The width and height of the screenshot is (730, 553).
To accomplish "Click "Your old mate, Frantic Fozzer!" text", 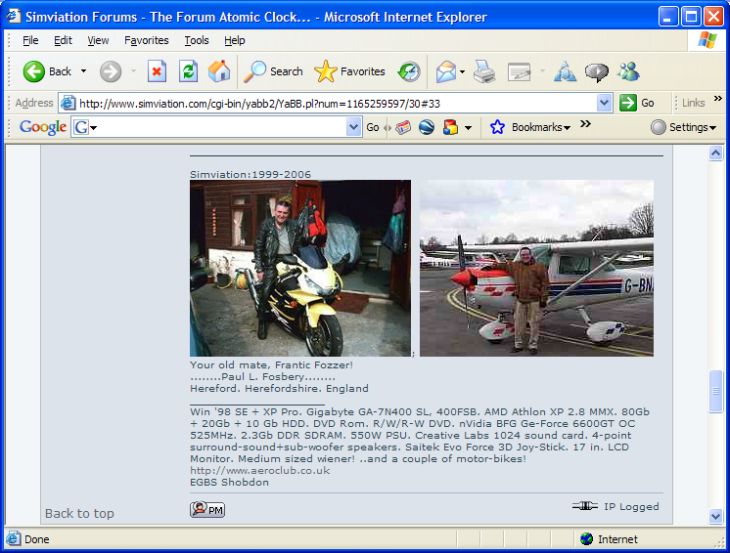I will coord(271,365).
